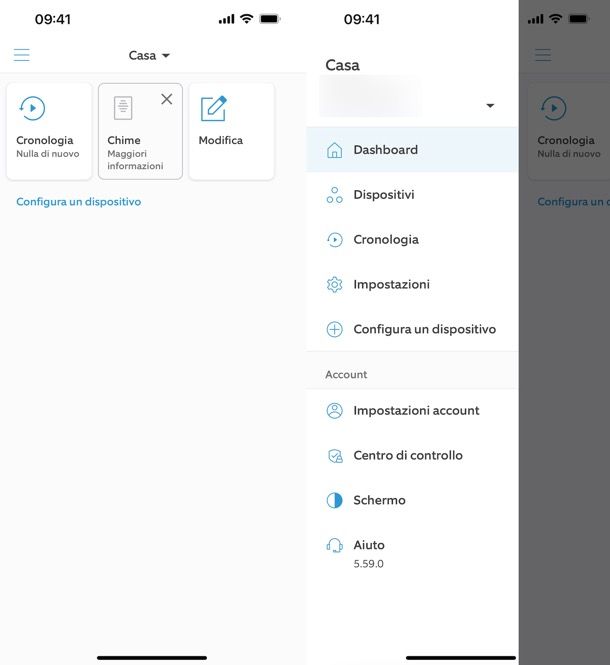Screen dimensions: 610x665
Task: Open the Cronologia tile with Nulla di nuovo
Action: 49,131
